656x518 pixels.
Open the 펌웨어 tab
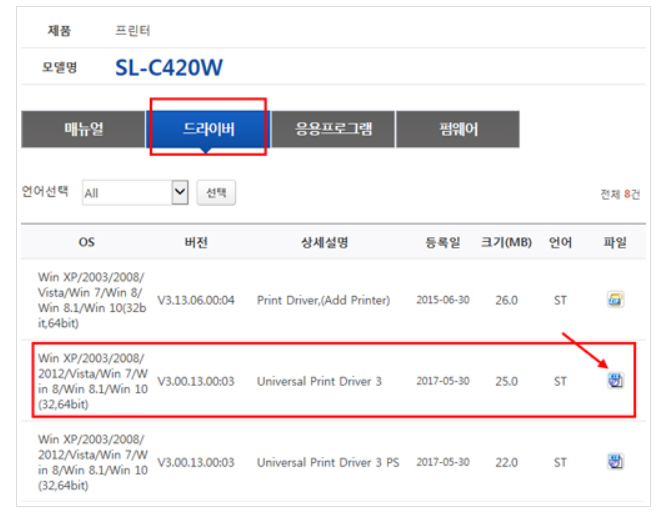[x=458, y=129]
